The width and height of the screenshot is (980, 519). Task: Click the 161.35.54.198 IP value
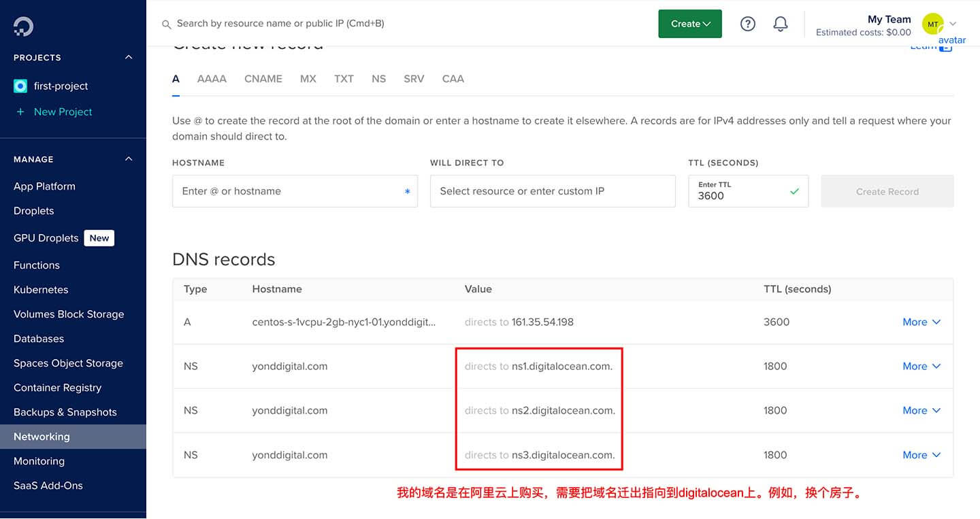pos(542,322)
